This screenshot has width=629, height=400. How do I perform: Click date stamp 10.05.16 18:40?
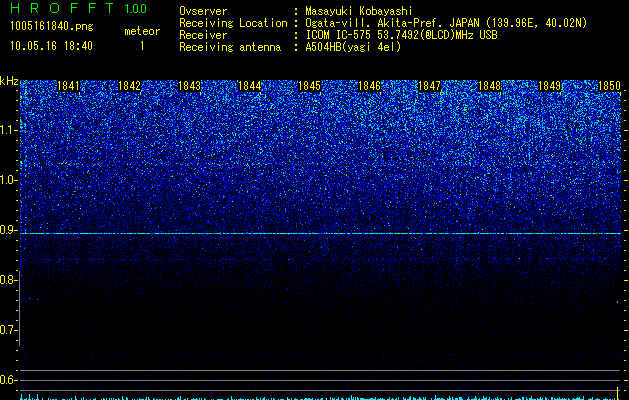51,46
